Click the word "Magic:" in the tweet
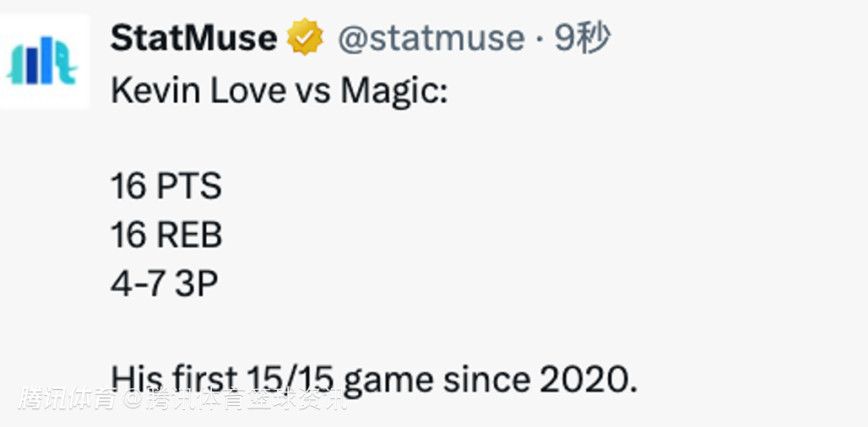Viewport: 868px width, 427px height. 393,91
